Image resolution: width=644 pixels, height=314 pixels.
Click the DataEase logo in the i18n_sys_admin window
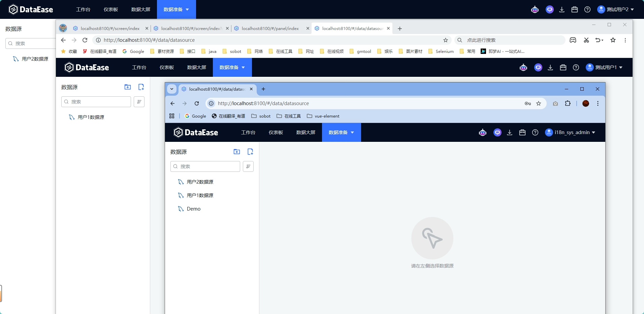point(196,132)
